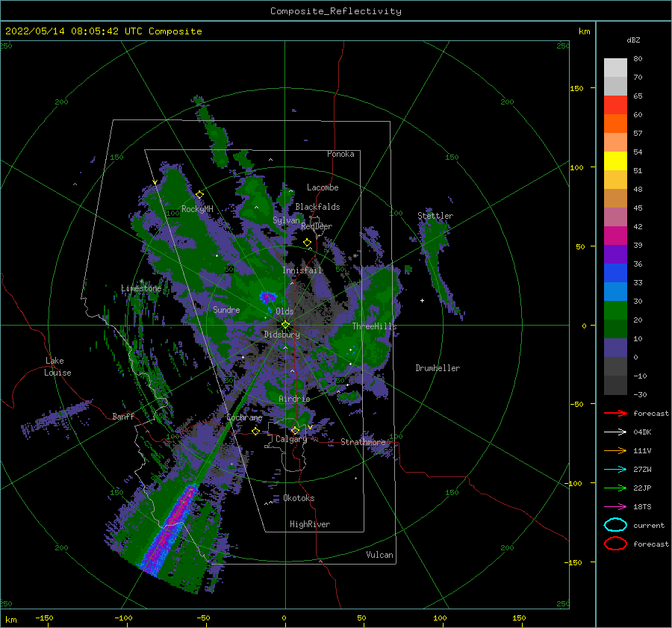Click the yellow radar-center diamond near Didsbury

[285, 325]
